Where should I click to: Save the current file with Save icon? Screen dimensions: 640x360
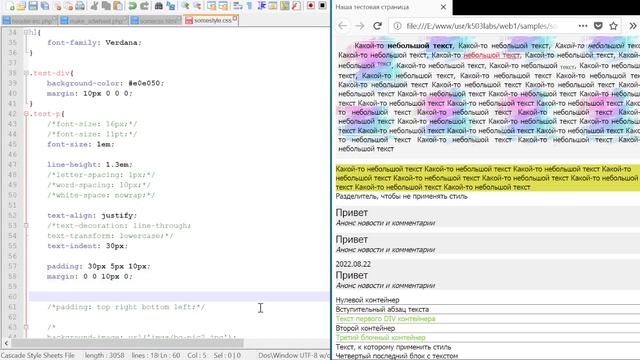pyautogui.click(x=33, y=6)
